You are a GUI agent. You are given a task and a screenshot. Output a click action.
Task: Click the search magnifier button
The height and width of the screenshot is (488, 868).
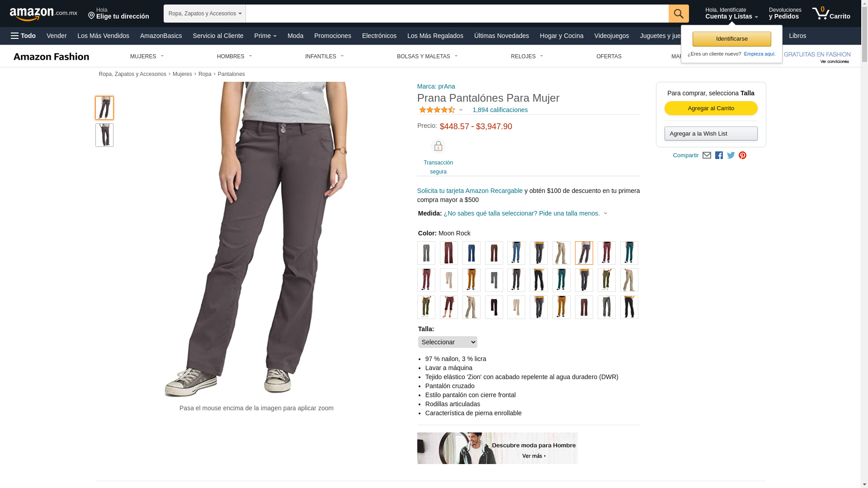(679, 14)
